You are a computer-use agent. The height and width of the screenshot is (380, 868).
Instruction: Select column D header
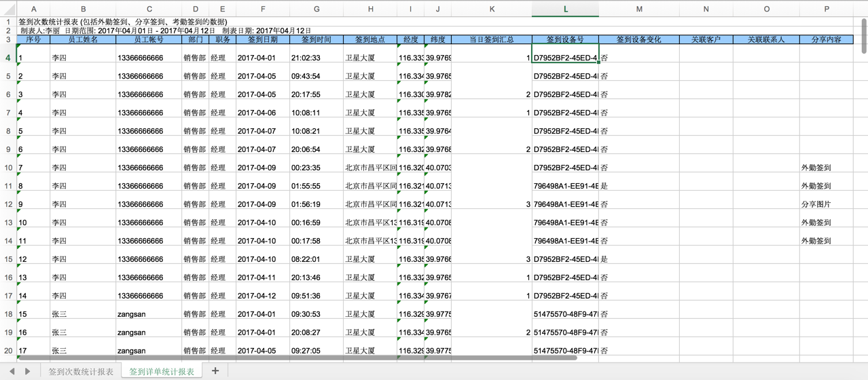pyautogui.click(x=195, y=9)
